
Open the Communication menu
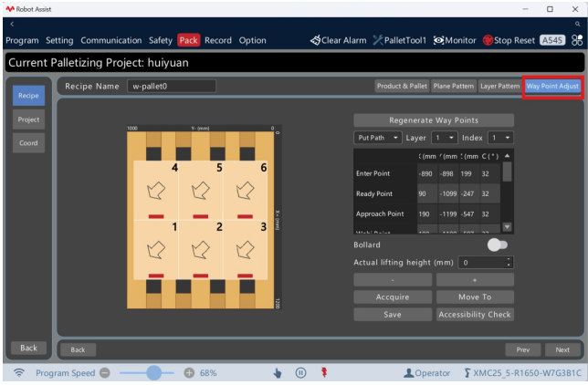coord(111,40)
